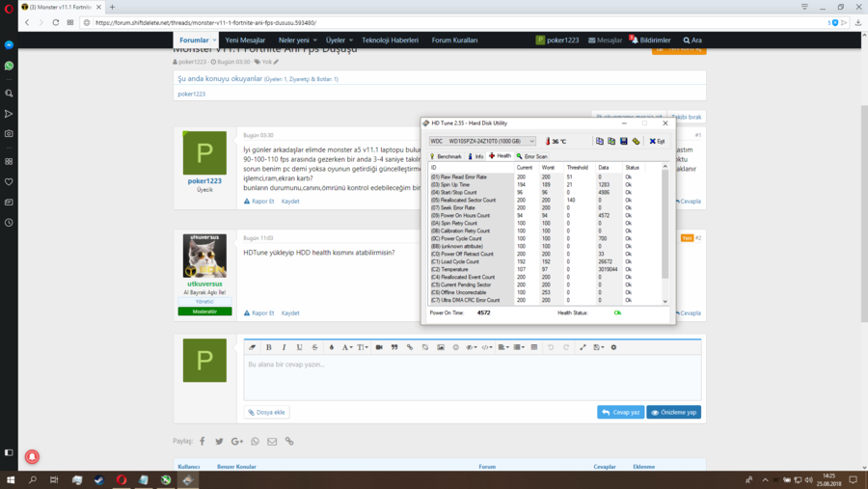
Task: Click eraser remove-formatting icon in editor
Action: click(x=253, y=347)
